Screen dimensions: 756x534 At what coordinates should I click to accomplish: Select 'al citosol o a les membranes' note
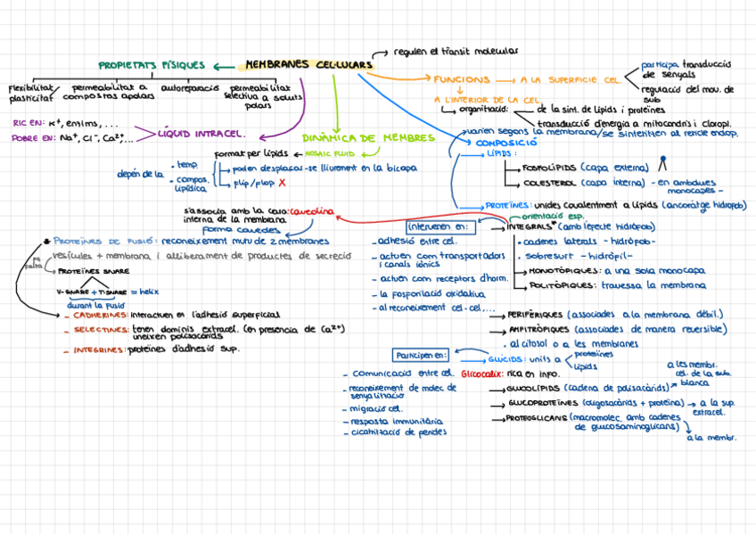coord(574,344)
